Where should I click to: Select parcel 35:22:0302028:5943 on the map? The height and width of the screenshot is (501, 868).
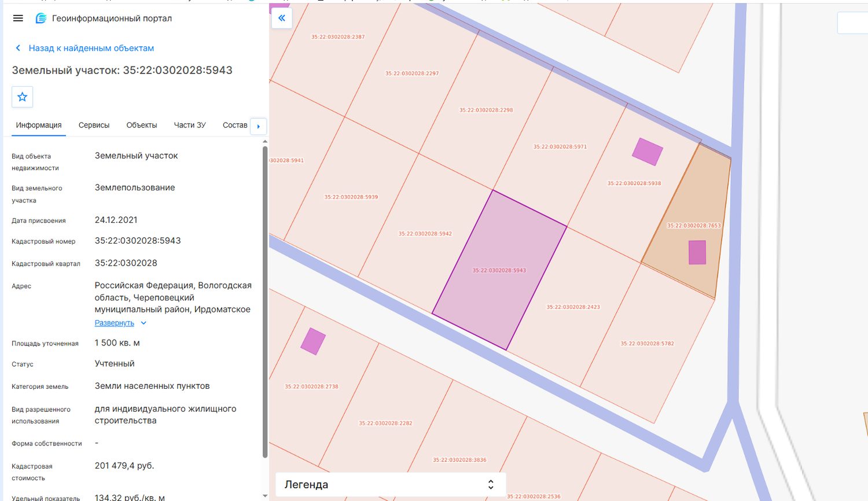pos(499,270)
